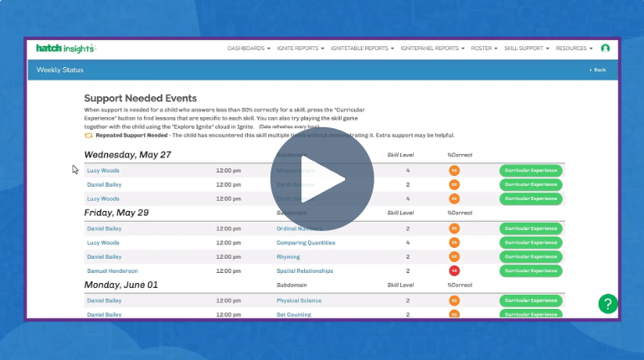
Task: Open the Spatial Relationships subdomain link
Action: pyautogui.click(x=305, y=271)
